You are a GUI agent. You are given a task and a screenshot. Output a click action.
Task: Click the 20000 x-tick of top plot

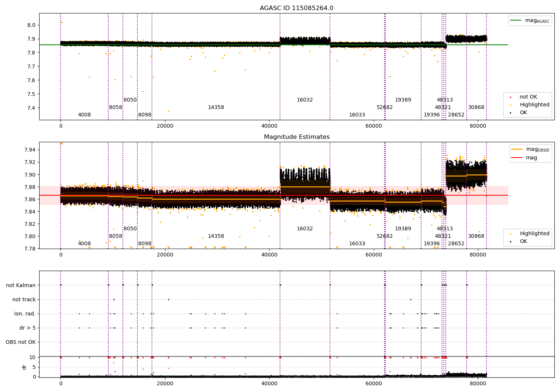[x=165, y=126]
